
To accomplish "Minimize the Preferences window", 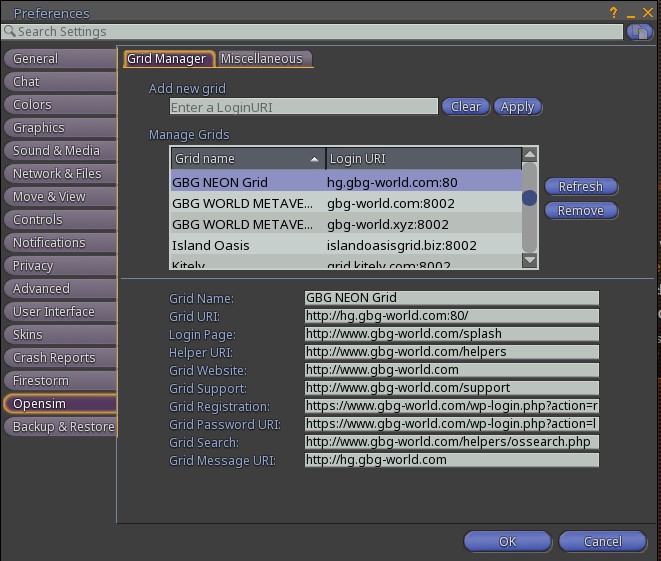I will [x=629, y=13].
